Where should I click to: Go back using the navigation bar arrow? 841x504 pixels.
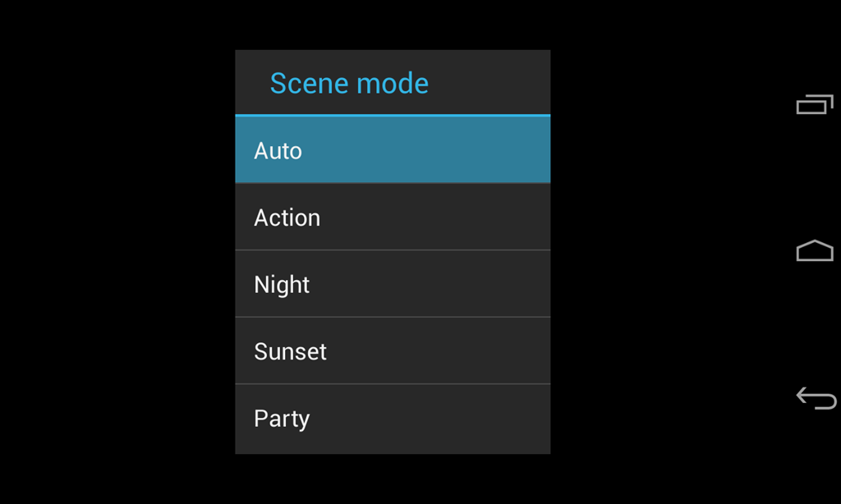coord(816,398)
